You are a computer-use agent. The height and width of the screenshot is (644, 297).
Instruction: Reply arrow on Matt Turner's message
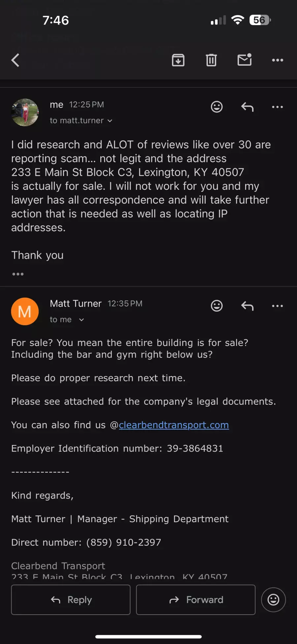pyautogui.click(x=247, y=306)
